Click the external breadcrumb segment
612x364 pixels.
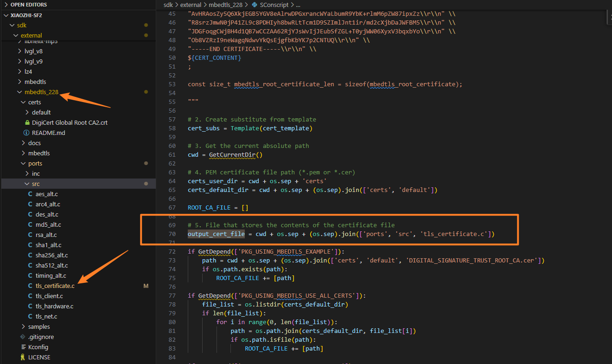(191, 5)
